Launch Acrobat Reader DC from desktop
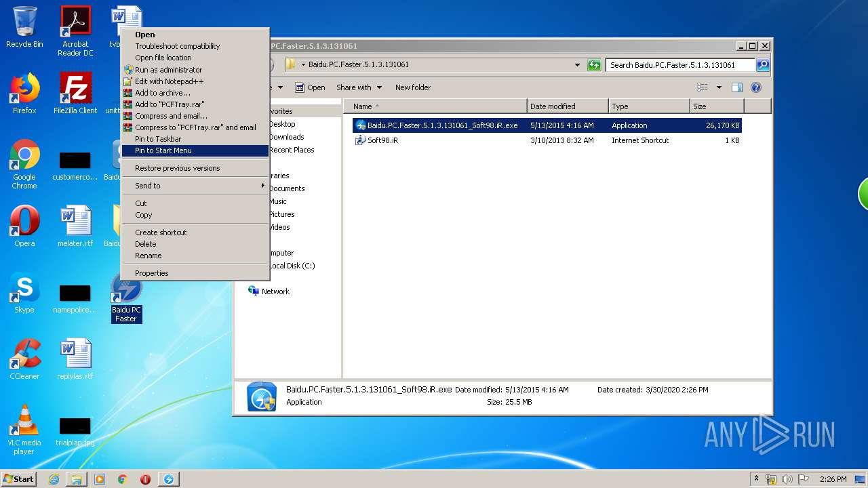The height and width of the screenshot is (488, 868). [x=75, y=31]
